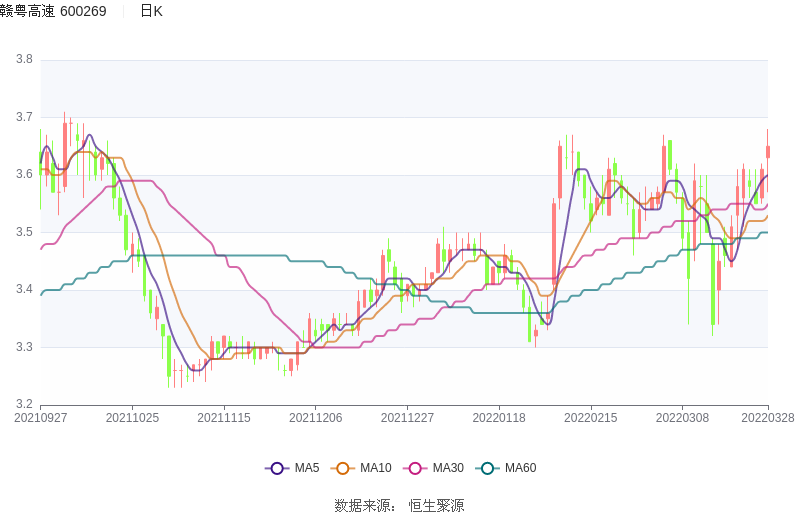The width and height of the screenshot is (800, 517).
Task: Select the 20220328 end date label
Action: click(x=768, y=418)
